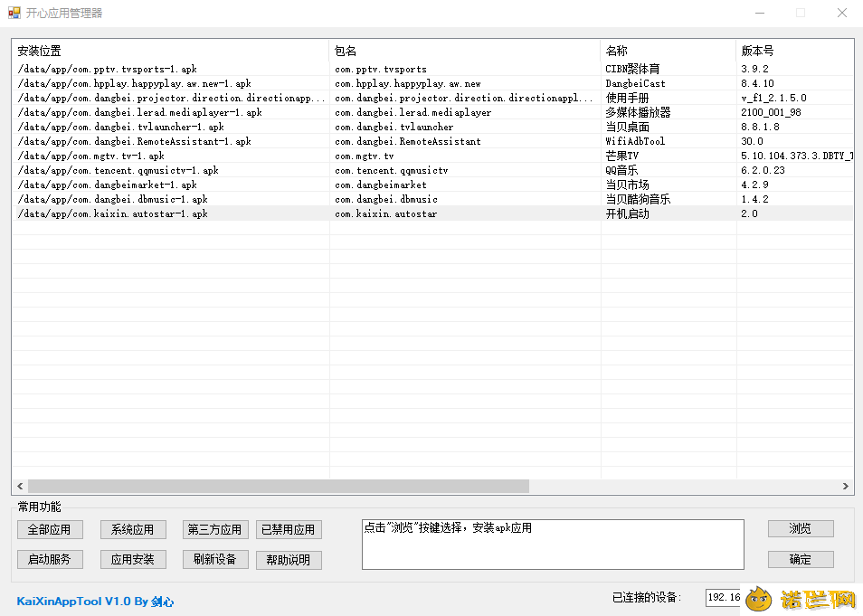Viewport: 863px width, 616px height.
Task: Open 帮助说明 help button
Action: point(289,560)
